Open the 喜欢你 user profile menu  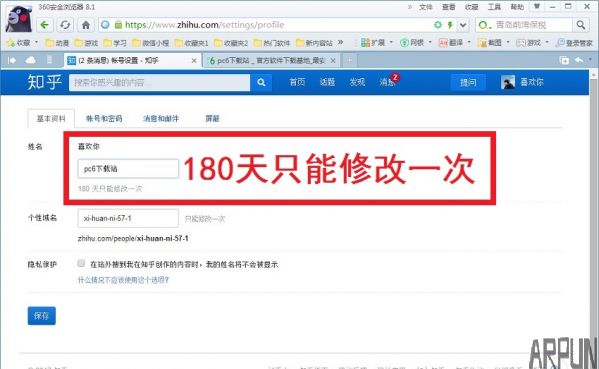point(522,82)
